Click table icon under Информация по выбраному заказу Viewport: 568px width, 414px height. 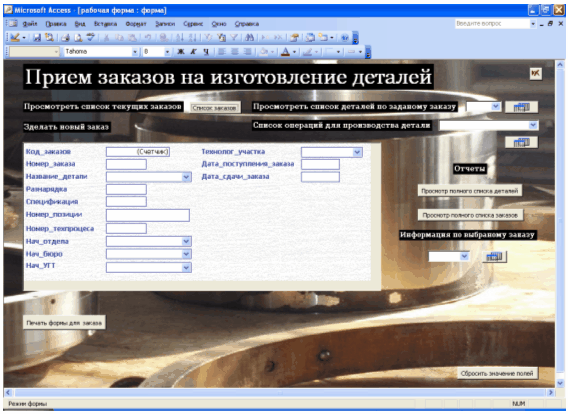click(x=494, y=256)
